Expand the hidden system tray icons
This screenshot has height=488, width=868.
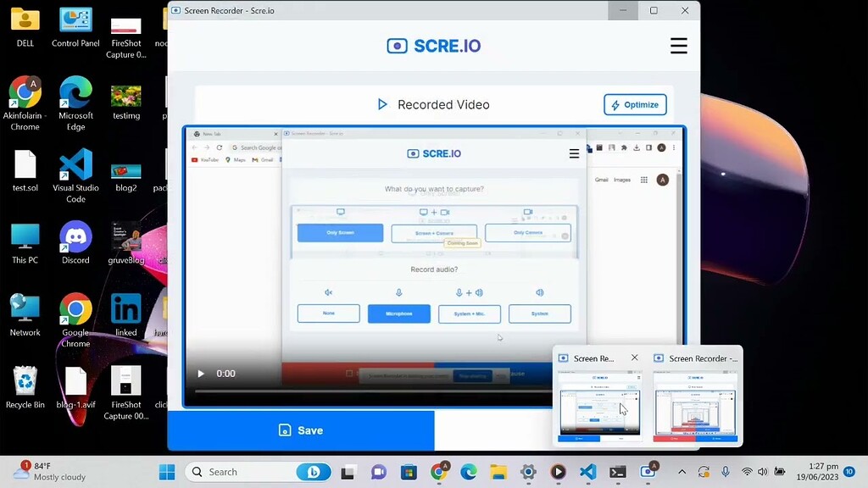682,472
